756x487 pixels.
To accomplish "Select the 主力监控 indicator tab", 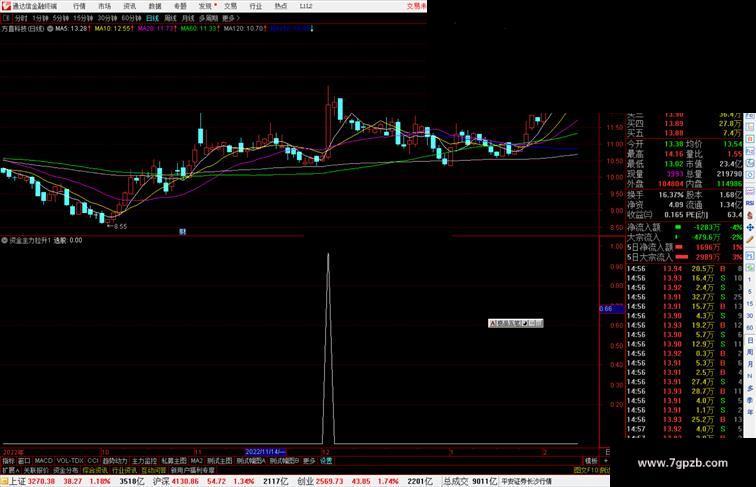I will 144,461.
